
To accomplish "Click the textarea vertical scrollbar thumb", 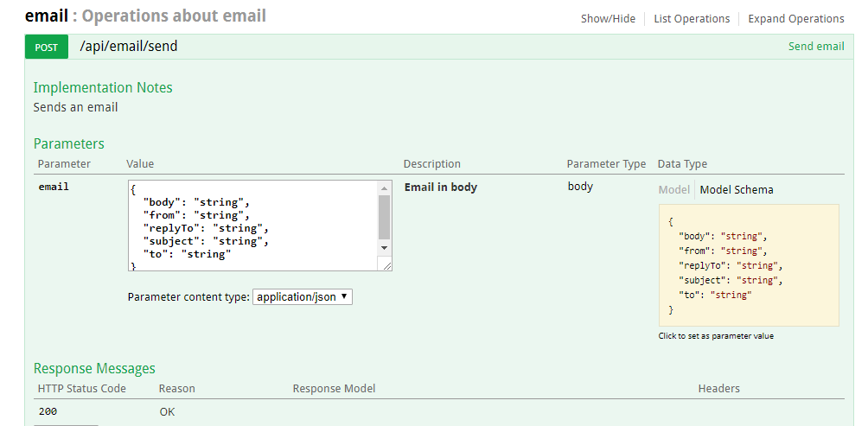I will click(385, 216).
